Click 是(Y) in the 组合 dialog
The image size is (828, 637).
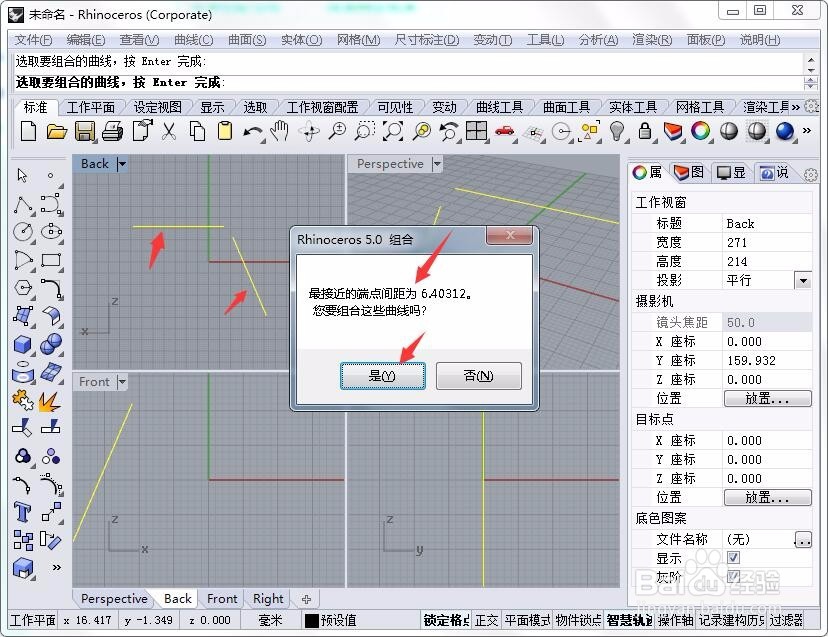(x=382, y=376)
